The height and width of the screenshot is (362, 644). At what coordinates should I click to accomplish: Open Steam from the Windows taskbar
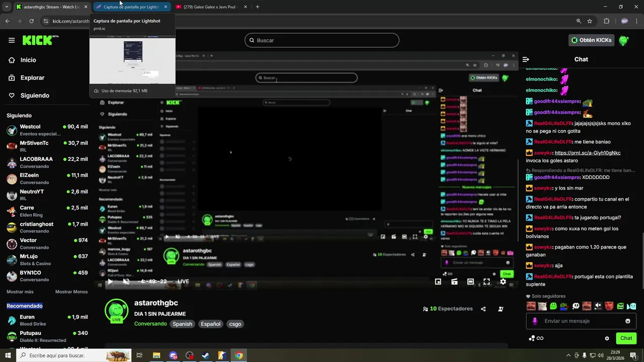pos(205,355)
